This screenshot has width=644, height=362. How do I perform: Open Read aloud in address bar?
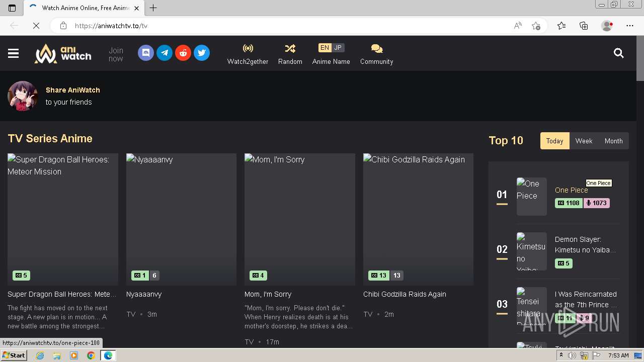pos(518,26)
